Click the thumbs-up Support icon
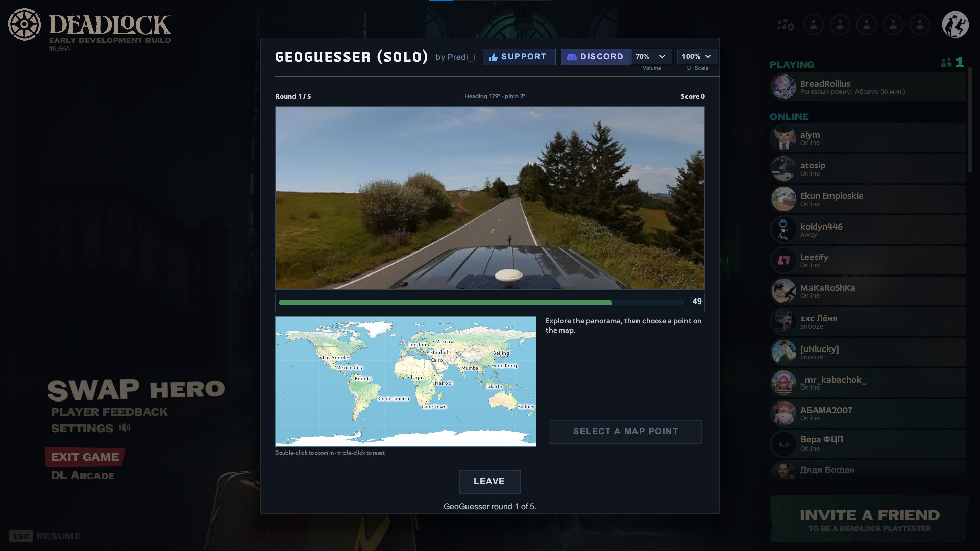Image resolution: width=980 pixels, height=551 pixels. tap(493, 57)
